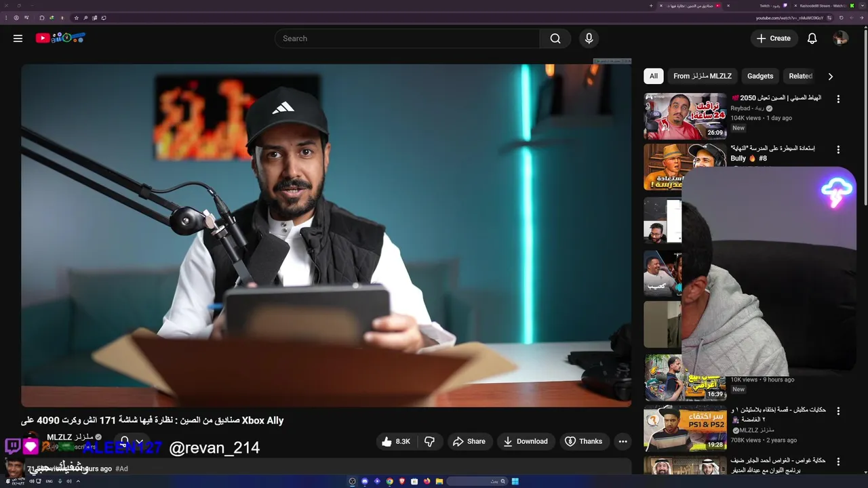
Task: Open the account avatar menu
Action: point(840,39)
